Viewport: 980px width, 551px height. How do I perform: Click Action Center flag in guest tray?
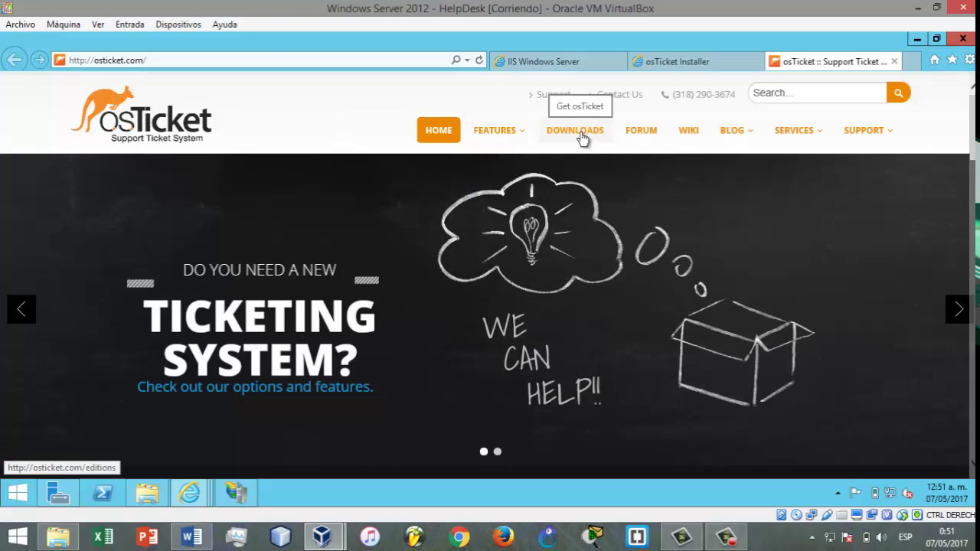pyautogui.click(x=856, y=493)
